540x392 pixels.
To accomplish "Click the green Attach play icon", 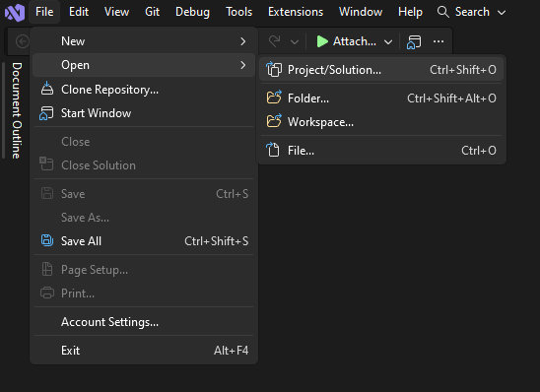I will [x=322, y=41].
